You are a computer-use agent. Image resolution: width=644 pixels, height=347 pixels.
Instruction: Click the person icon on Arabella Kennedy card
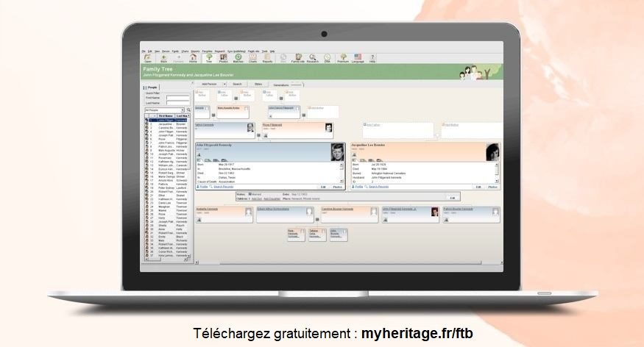click(199, 220)
